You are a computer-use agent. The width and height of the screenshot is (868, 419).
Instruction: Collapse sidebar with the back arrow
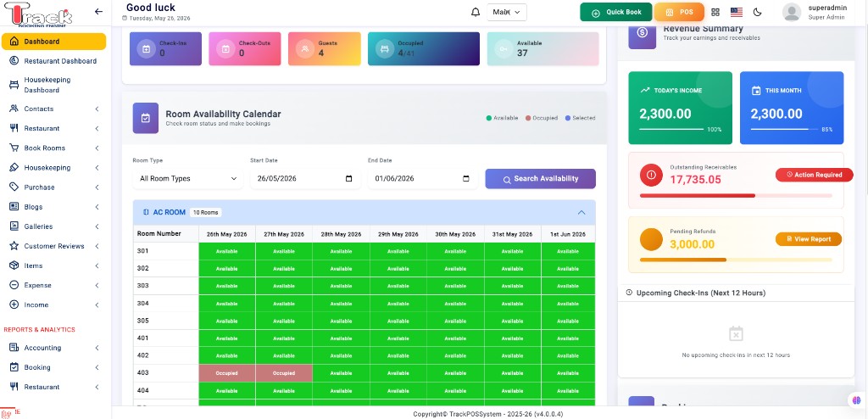tap(98, 11)
